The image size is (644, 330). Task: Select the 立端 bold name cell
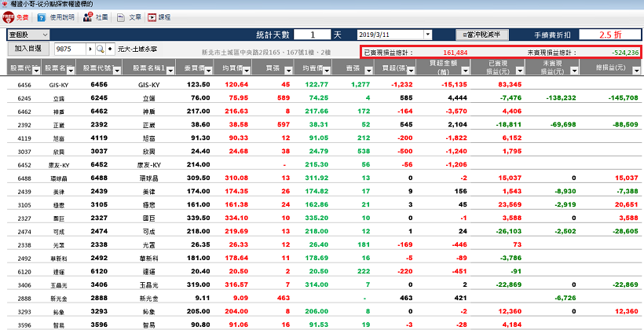point(148,97)
